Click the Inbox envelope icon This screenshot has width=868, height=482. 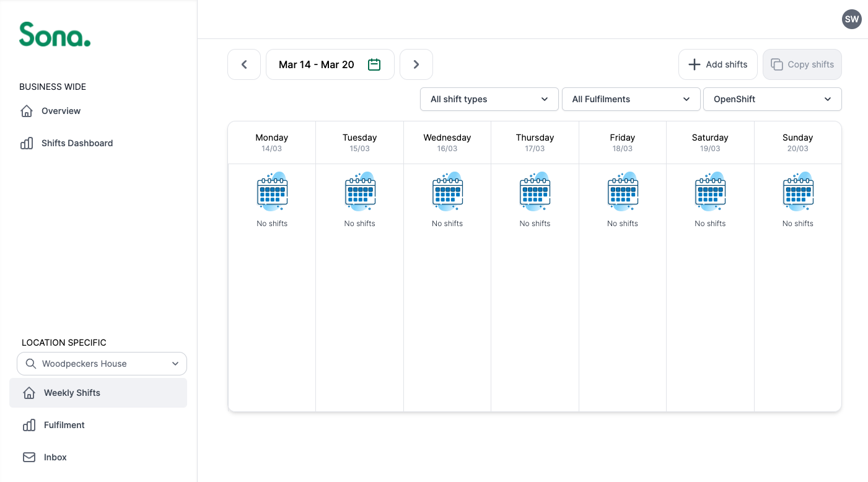[x=29, y=457]
